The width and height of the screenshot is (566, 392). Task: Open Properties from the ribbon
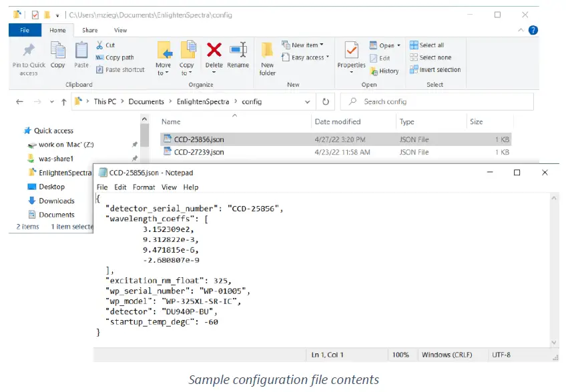click(x=351, y=51)
